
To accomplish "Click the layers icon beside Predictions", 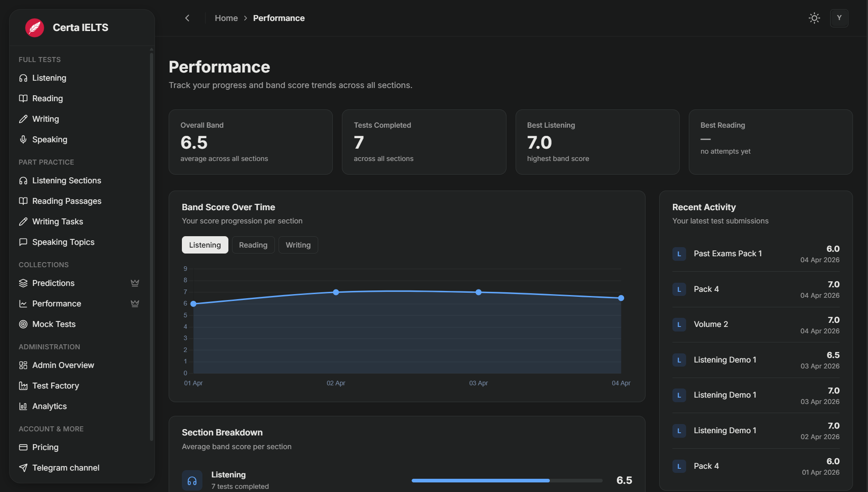I will [23, 283].
